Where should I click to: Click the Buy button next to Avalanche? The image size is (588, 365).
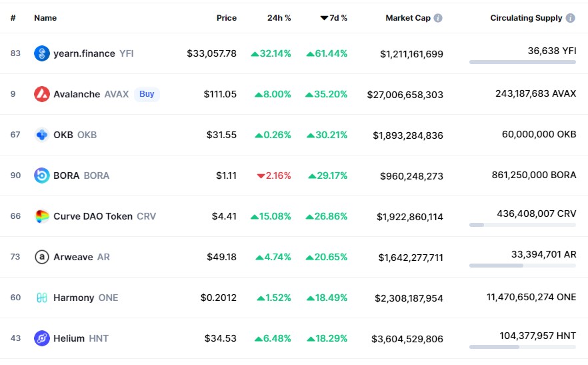tap(147, 94)
